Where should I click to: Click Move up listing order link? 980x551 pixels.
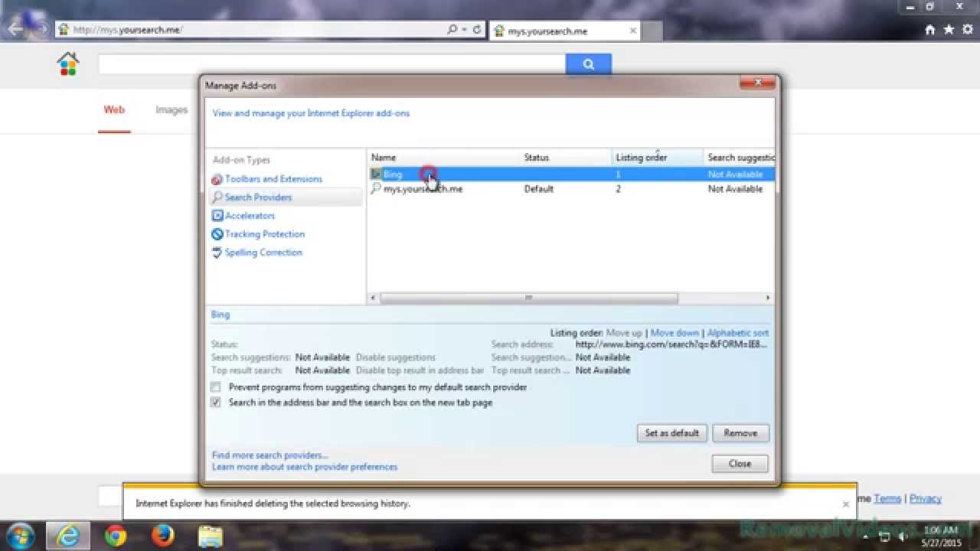(624, 333)
